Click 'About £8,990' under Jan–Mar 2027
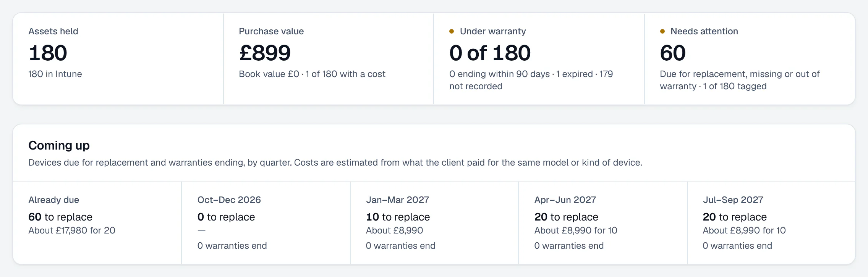Screen dimensions: 868x277 point(394,230)
